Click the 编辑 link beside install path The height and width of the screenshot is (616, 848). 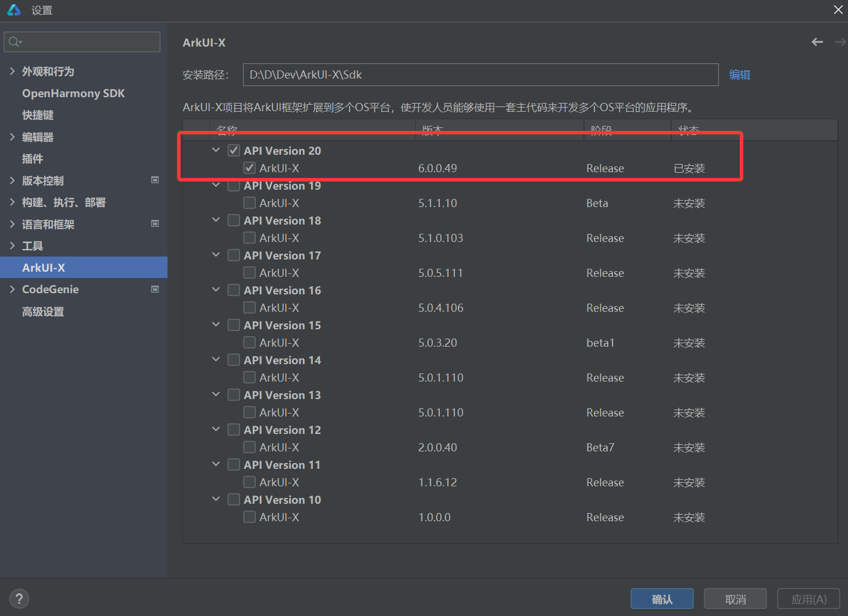click(x=740, y=74)
